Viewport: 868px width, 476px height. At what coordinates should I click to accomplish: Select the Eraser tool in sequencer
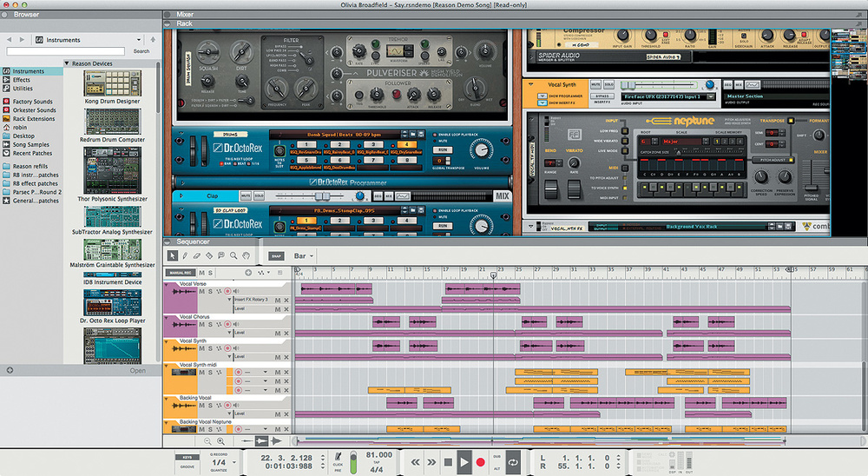click(197, 255)
